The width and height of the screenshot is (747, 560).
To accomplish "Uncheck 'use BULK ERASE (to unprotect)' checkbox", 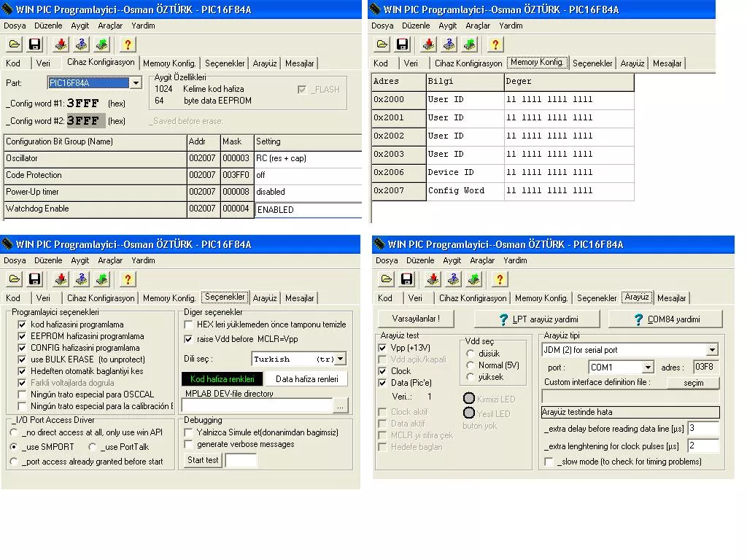I will click(22, 359).
